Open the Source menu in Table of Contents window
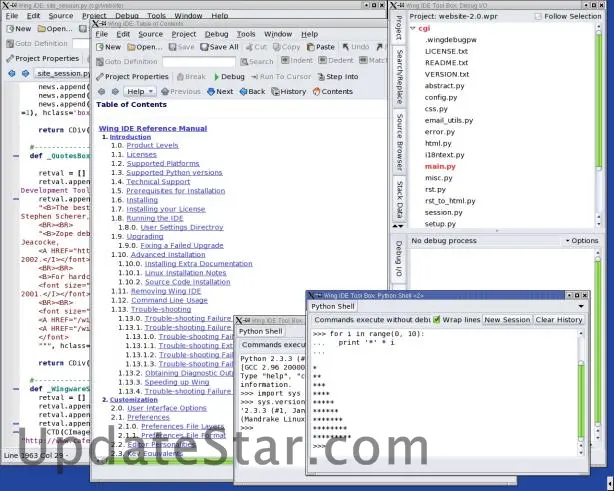Viewport: 614px width, 491px height. click(x=150, y=34)
